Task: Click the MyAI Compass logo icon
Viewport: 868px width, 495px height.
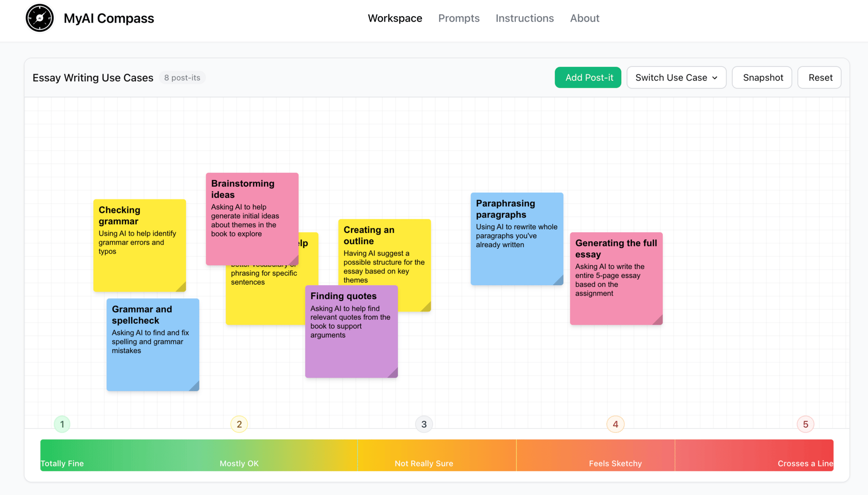Action: tap(40, 18)
